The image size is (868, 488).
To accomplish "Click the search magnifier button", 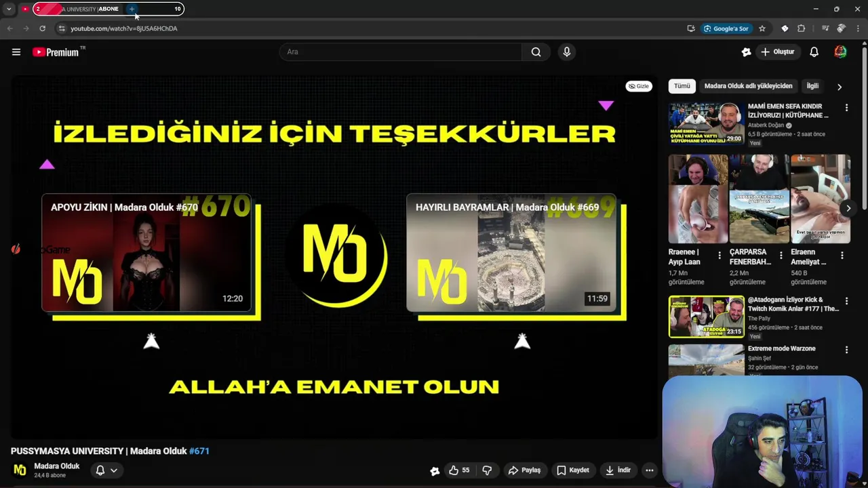I will (x=536, y=52).
